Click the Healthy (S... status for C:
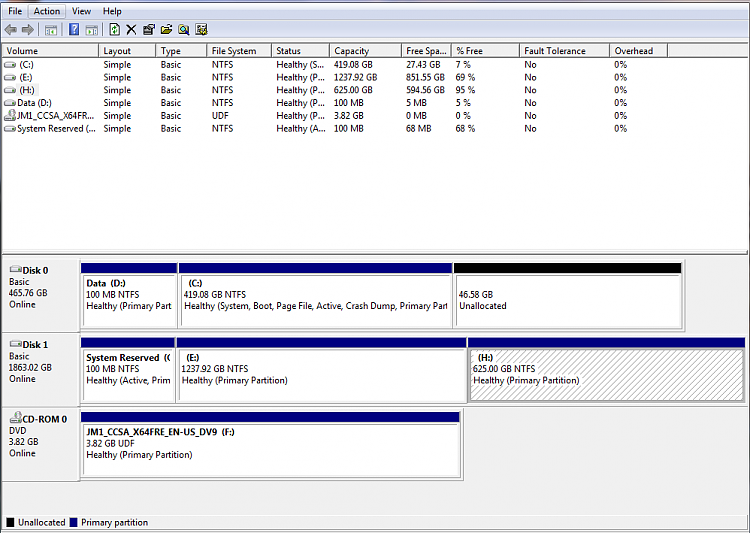Image resolution: width=750 pixels, height=533 pixels. 300,65
